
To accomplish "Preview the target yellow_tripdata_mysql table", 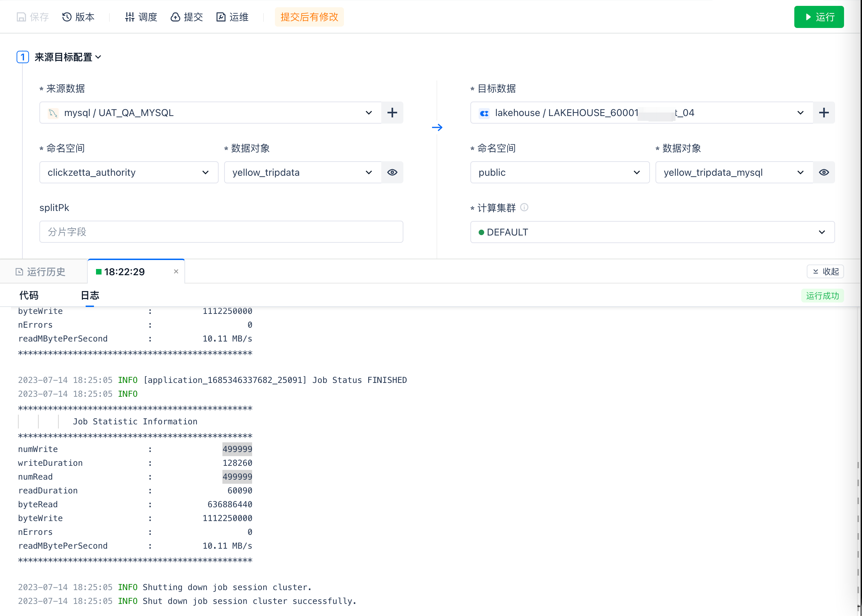I will point(823,172).
